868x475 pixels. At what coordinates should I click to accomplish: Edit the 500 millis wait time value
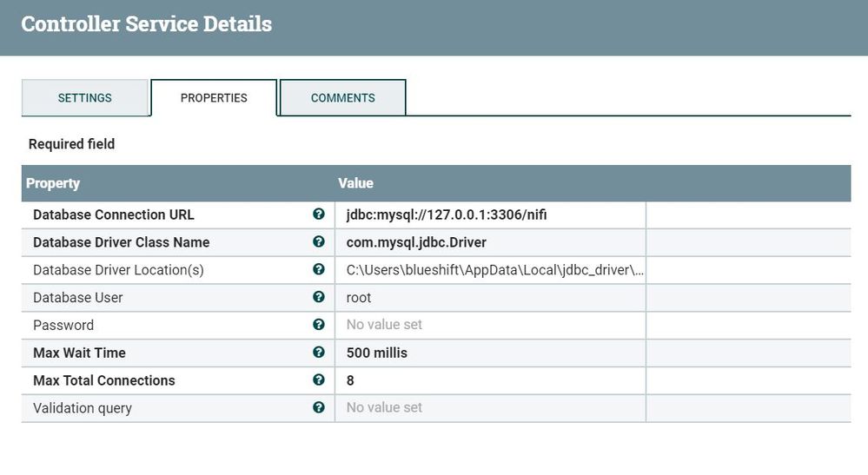[x=490, y=353]
